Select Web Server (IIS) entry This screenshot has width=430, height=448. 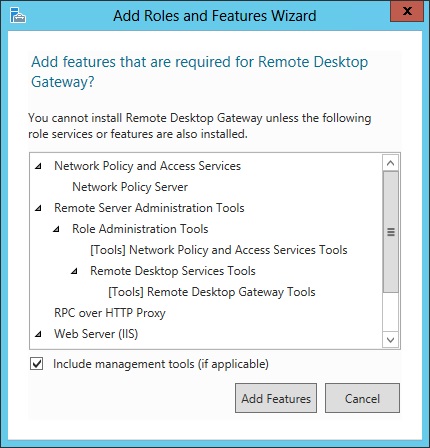[x=96, y=334]
